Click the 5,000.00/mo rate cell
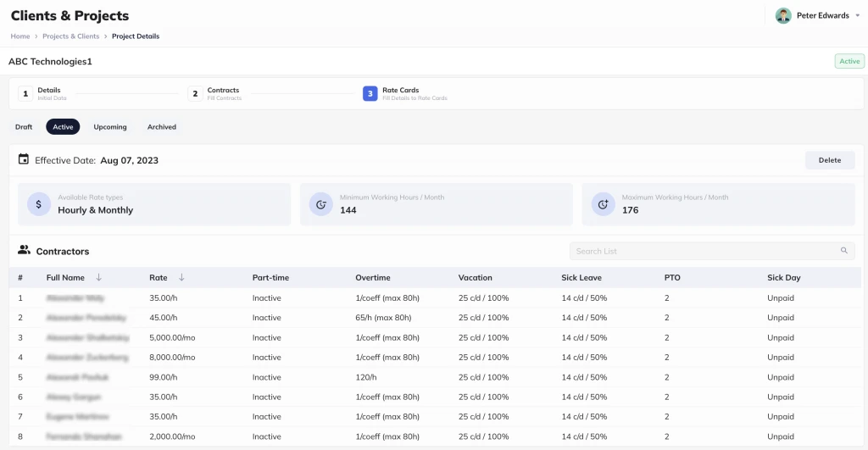The width and height of the screenshot is (868, 450). point(172,337)
